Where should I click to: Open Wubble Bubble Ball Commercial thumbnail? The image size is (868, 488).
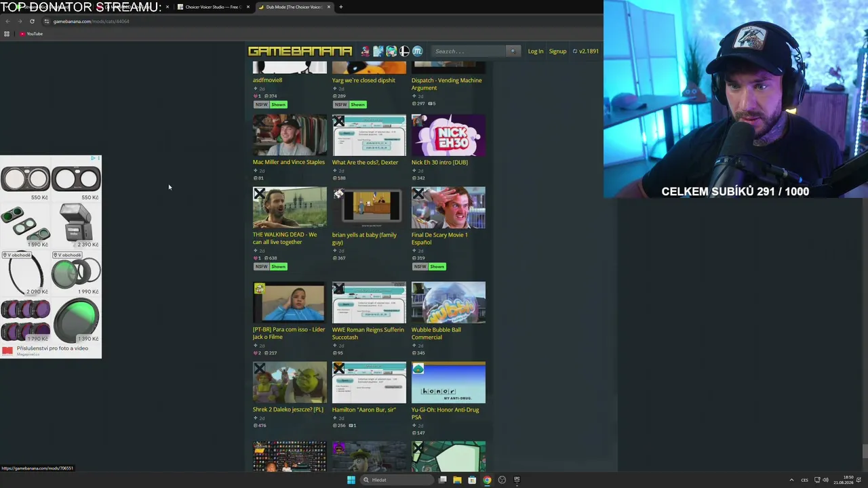point(448,303)
